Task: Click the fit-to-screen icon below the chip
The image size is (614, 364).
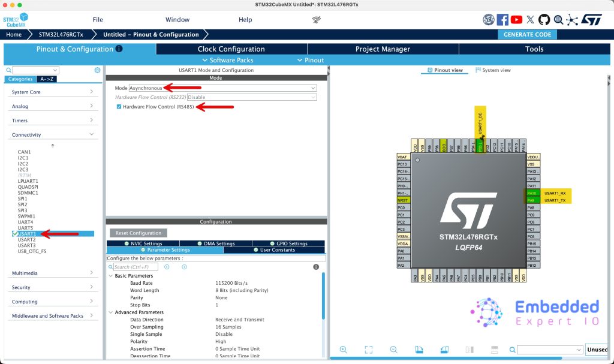Action: tap(369, 350)
